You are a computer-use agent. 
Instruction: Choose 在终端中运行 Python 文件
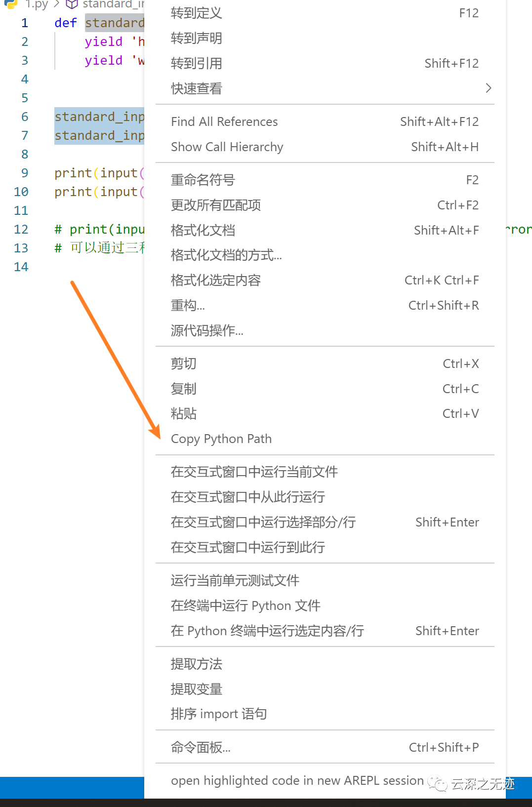pyautogui.click(x=246, y=605)
